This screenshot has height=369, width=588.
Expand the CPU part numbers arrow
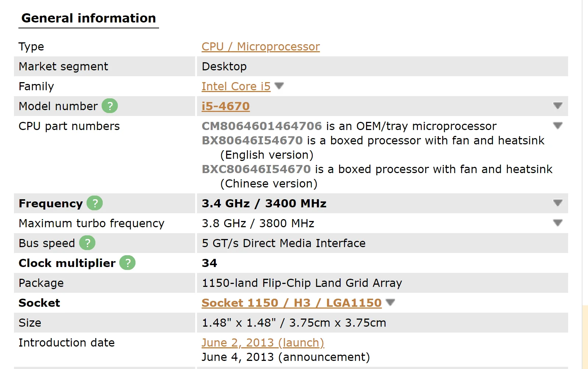pos(557,126)
